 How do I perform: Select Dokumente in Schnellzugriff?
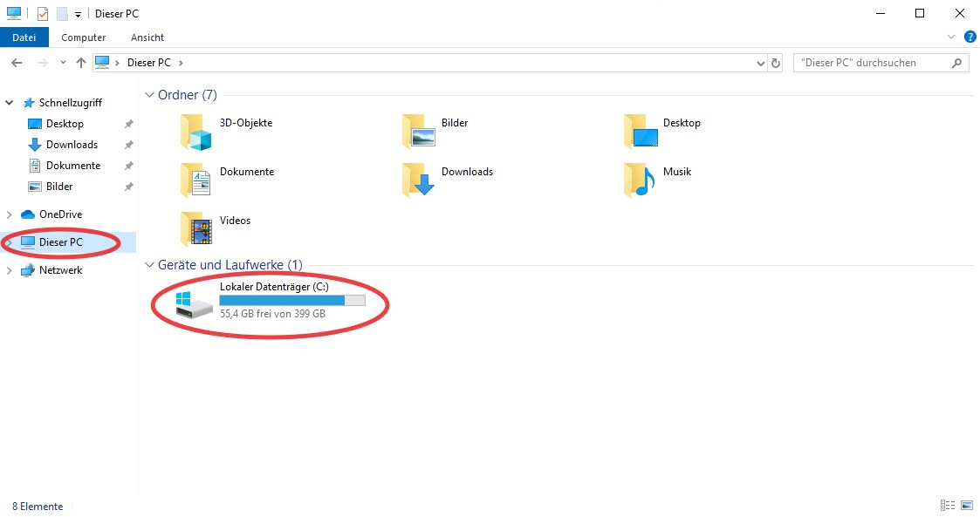coord(73,166)
